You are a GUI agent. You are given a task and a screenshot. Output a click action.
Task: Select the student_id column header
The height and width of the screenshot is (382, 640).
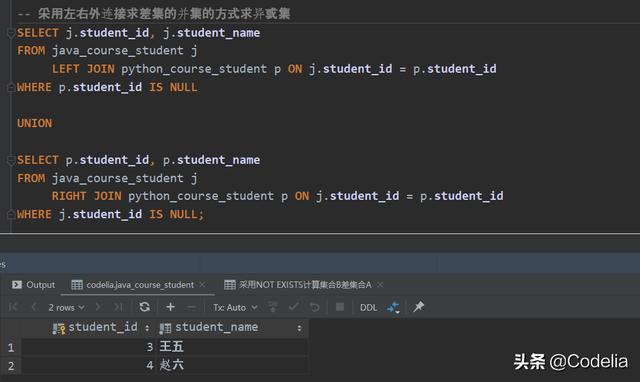[89, 328]
